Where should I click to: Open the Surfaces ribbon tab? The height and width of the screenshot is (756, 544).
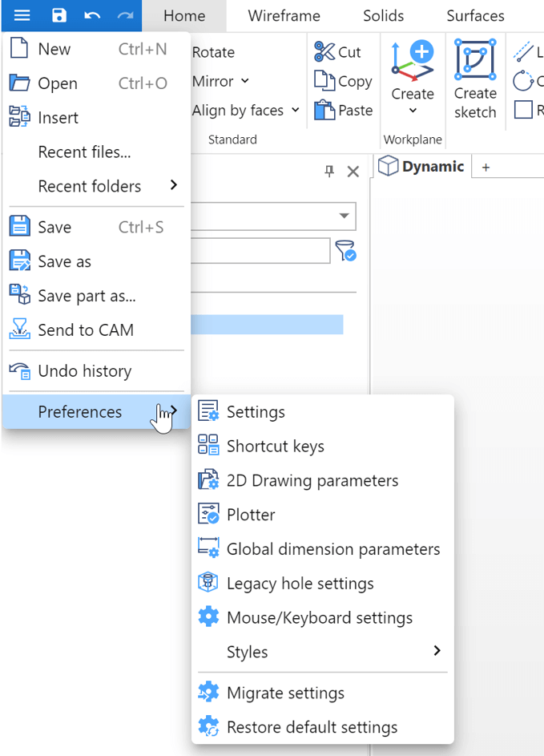tap(475, 16)
